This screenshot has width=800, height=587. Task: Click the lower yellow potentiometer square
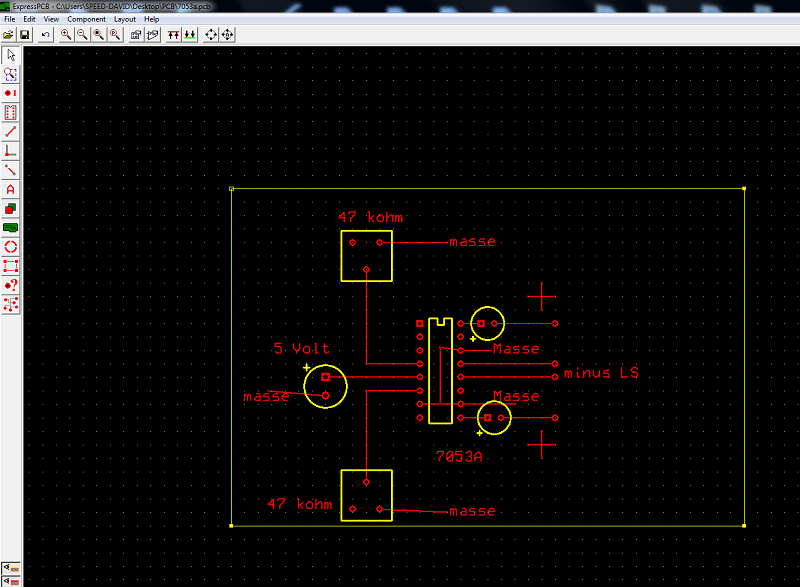[366, 495]
